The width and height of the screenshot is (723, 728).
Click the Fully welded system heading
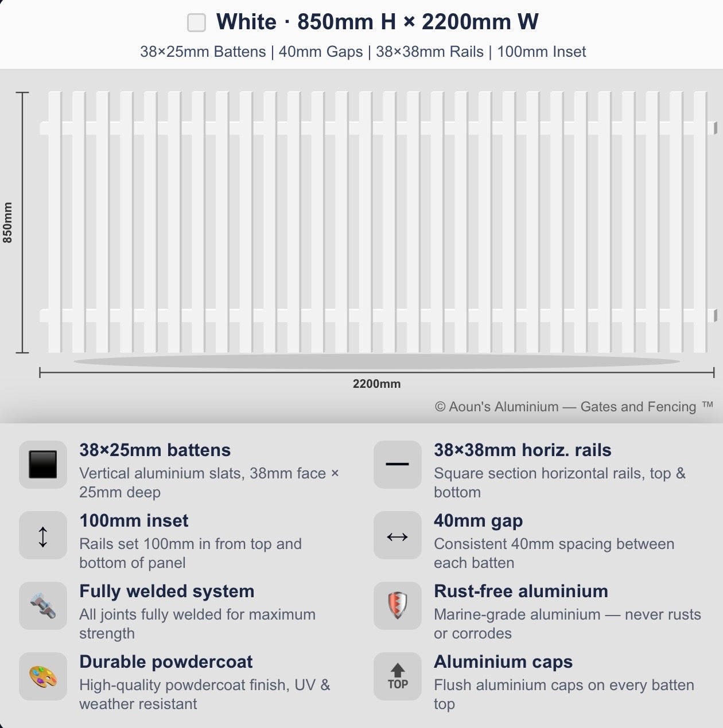tap(167, 591)
